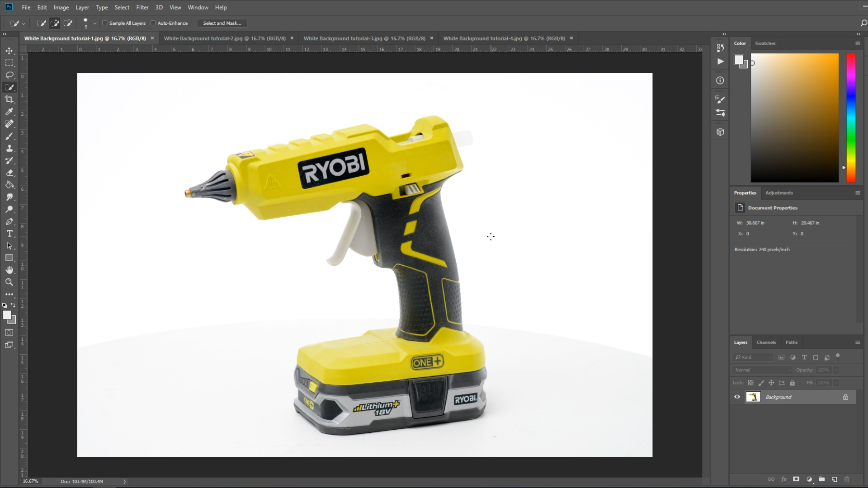Select the Eraser tool
The image size is (868, 488).
[9, 173]
